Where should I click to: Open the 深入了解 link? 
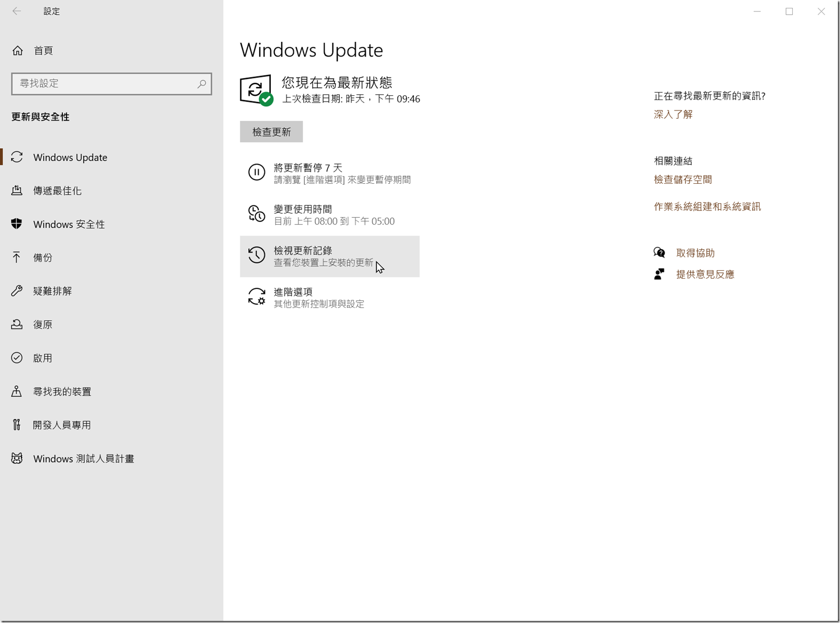[673, 114]
